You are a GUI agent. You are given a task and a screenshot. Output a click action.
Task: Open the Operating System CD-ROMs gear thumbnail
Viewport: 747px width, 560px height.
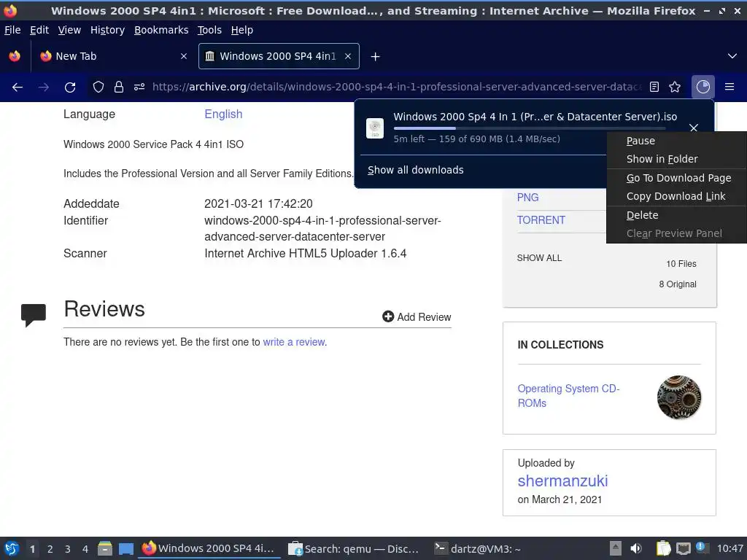[679, 397]
